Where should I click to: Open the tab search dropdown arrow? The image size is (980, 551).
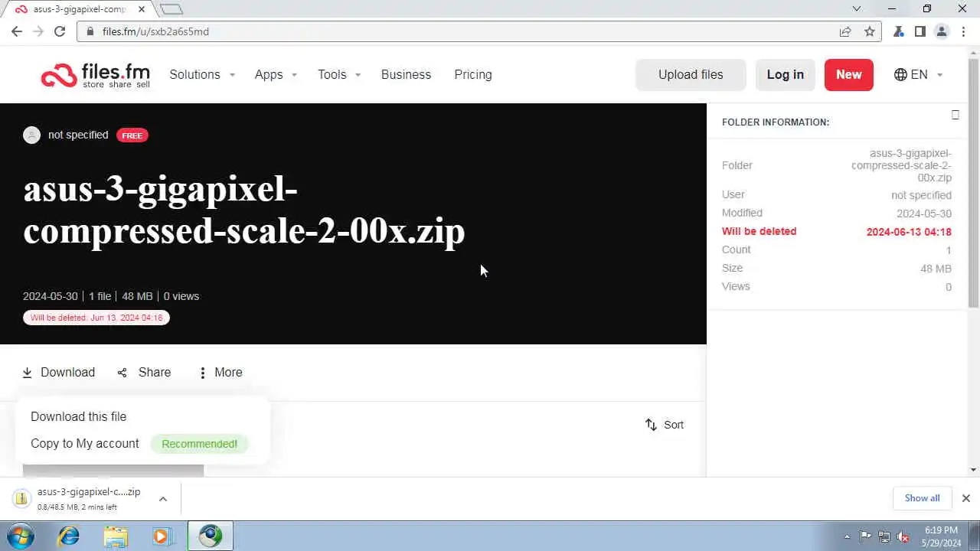pos(857,9)
